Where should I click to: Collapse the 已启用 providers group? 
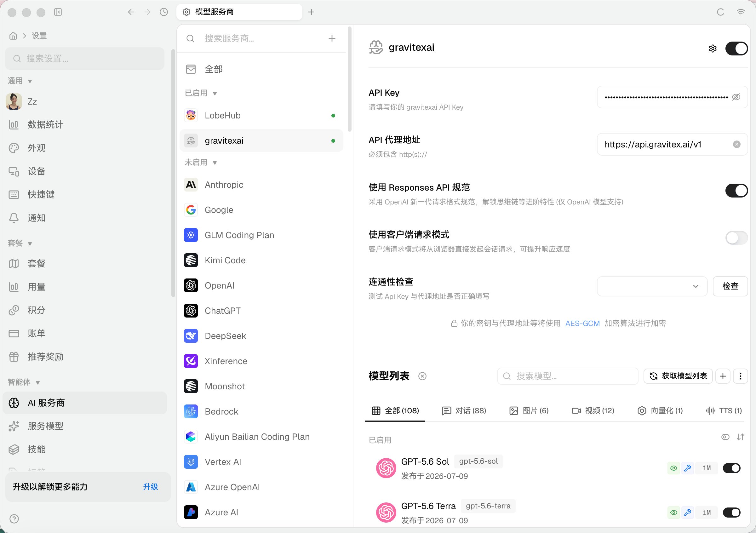(201, 93)
